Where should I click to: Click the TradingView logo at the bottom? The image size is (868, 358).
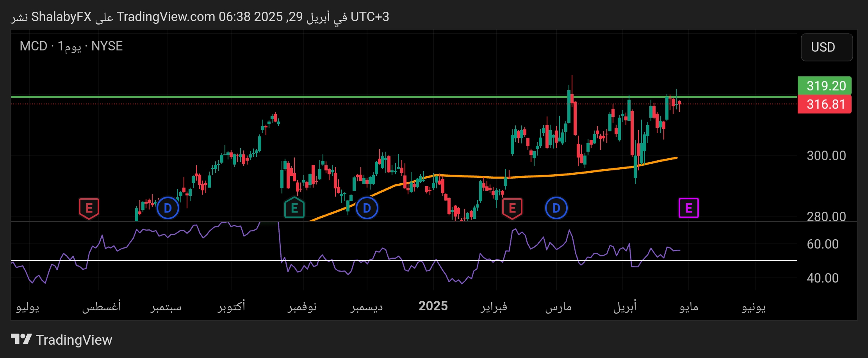point(21,339)
